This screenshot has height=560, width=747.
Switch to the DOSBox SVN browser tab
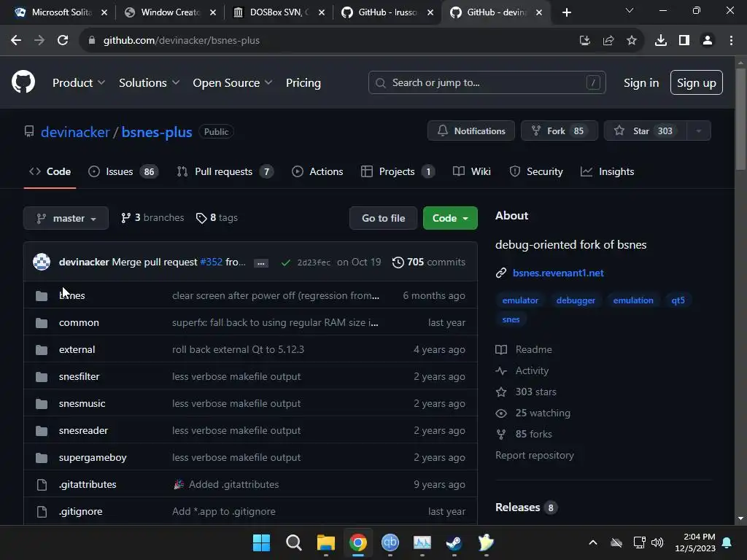click(278, 12)
